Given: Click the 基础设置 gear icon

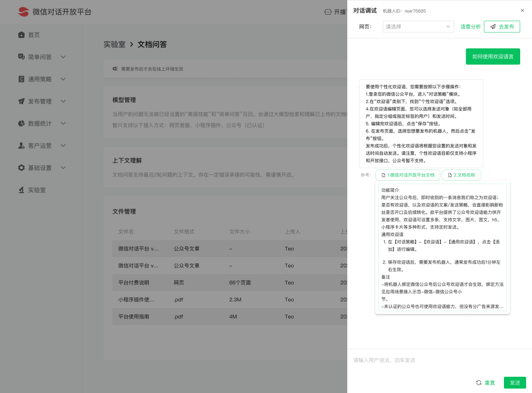Looking at the screenshot, I should 21,167.
